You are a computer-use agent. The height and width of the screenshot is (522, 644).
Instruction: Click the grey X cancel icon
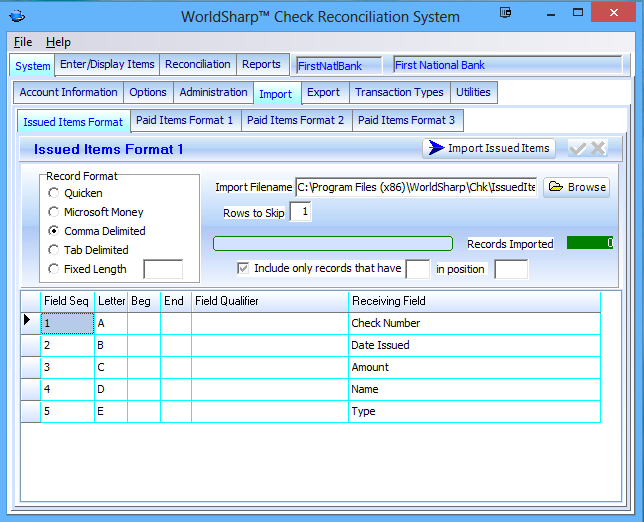[x=598, y=148]
